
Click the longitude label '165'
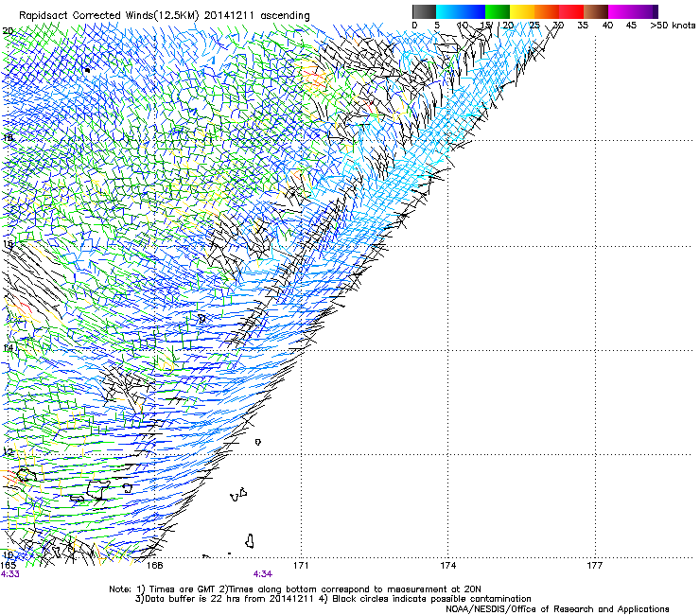tap(8, 566)
